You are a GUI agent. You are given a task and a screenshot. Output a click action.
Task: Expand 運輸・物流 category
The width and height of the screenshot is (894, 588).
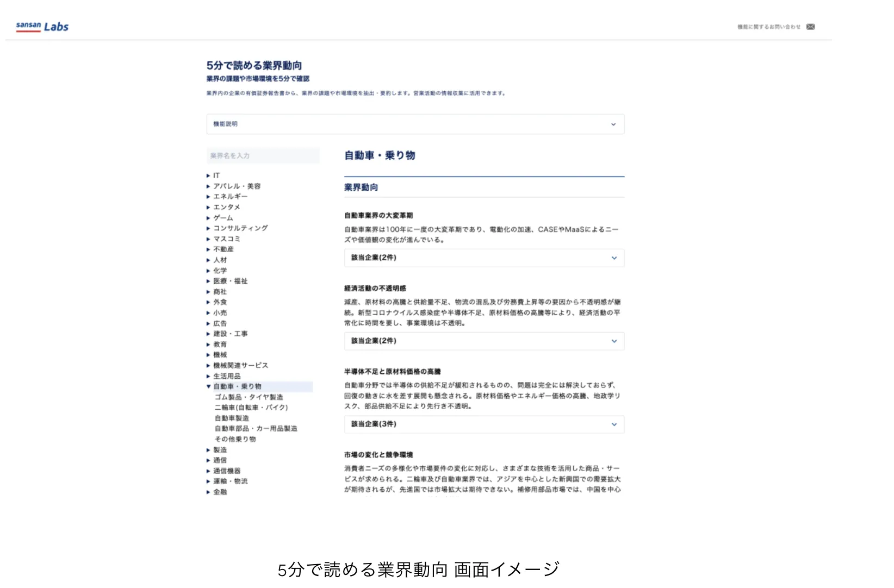coord(227,481)
